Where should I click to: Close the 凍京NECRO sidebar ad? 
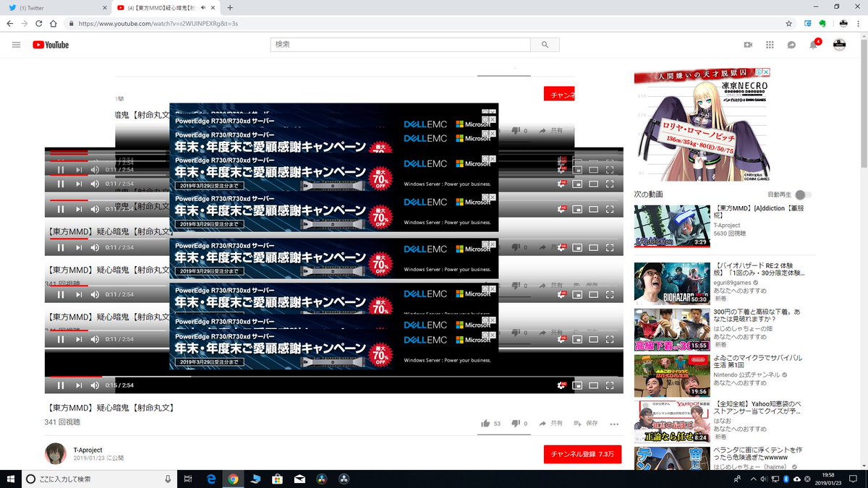[x=765, y=72]
